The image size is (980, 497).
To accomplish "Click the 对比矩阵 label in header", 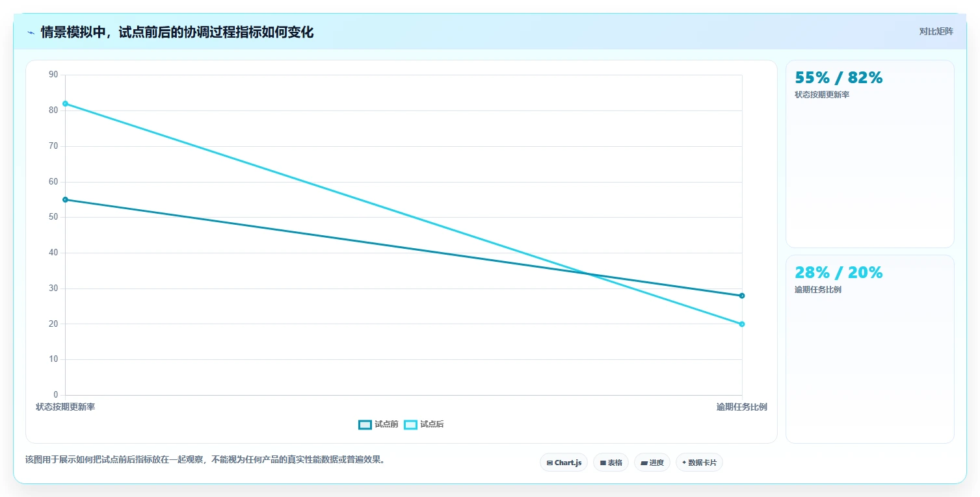I will tap(936, 32).
